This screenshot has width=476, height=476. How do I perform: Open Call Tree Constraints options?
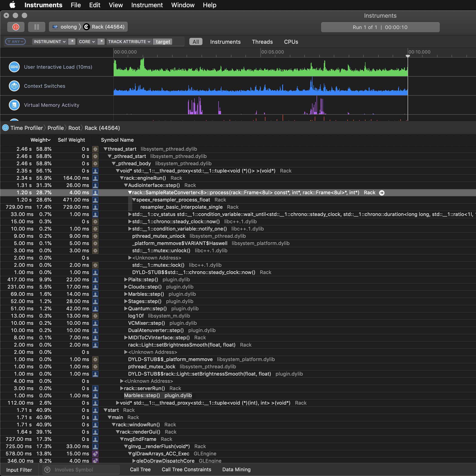pos(186,469)
